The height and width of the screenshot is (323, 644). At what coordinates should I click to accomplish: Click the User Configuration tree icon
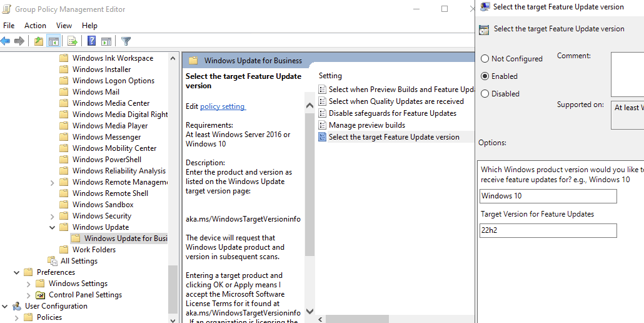(17, 305)
